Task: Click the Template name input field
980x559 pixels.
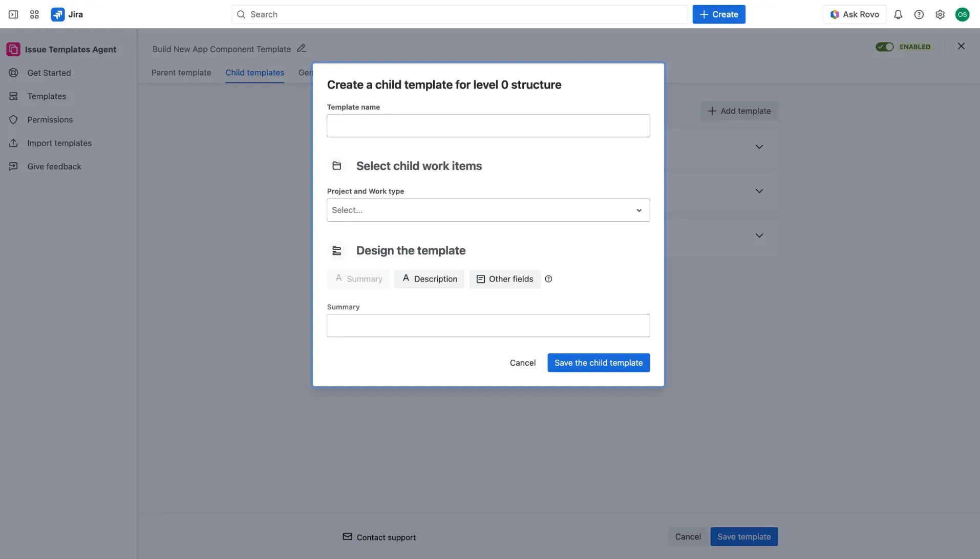Action: tap(487, 125)
